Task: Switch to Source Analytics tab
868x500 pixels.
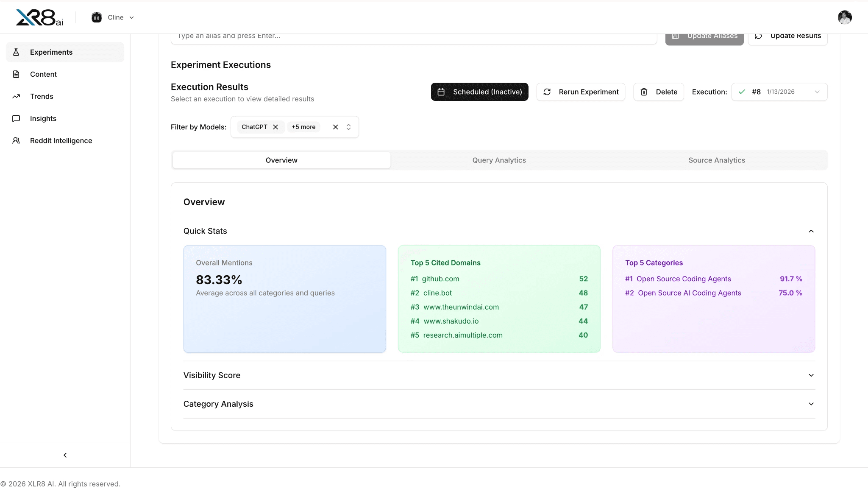Action: tap(716, 160)
